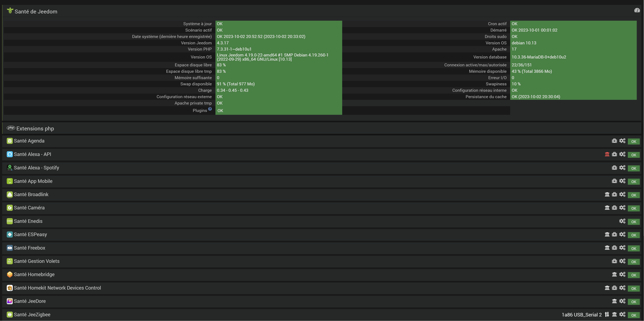Expand the Santé App Mobile row
The image size is (644, 321).
(33, 181)
